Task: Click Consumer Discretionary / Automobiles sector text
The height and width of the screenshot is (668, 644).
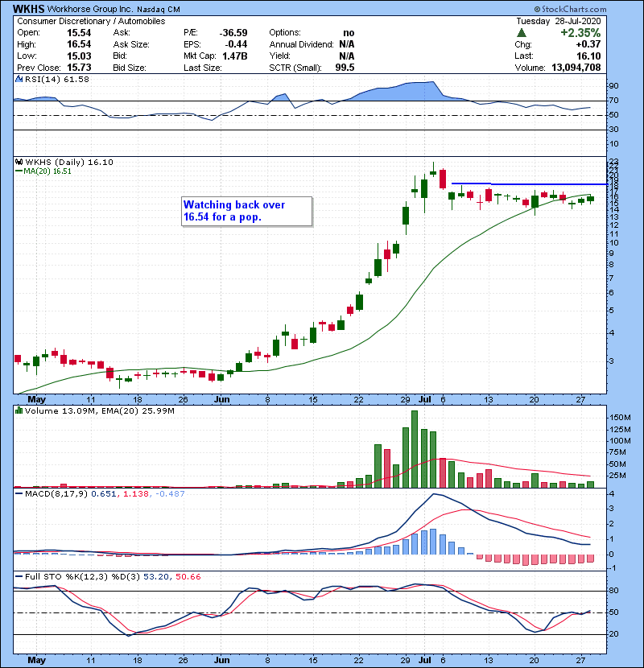Action: (x=91, y=21)
